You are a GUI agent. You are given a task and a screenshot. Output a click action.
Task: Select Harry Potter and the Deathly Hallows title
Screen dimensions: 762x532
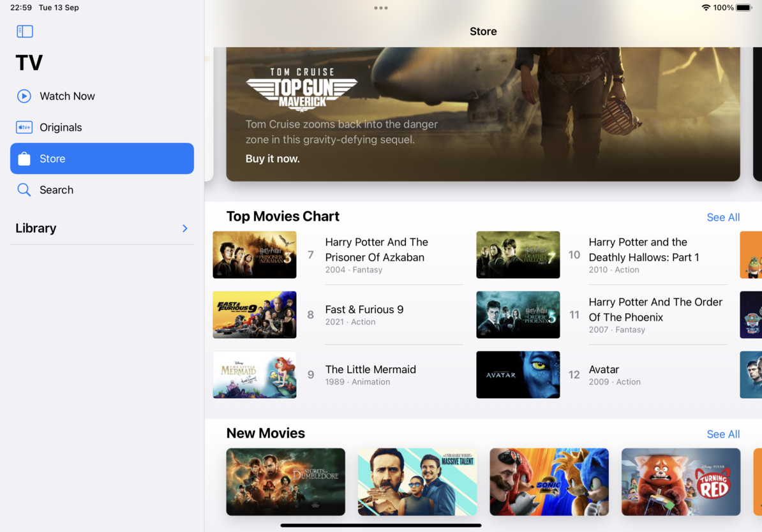pos(644,249)
